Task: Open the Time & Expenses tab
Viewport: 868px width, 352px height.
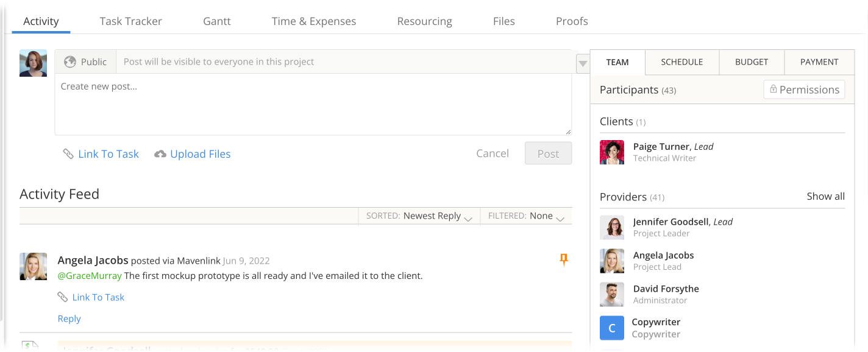Action: 314,21
